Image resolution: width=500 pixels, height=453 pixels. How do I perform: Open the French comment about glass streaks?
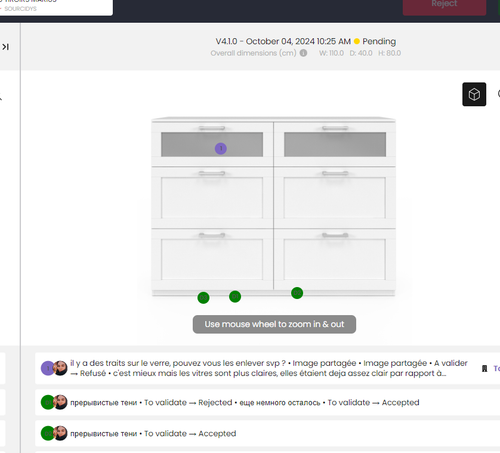click(x=269, y=368)
